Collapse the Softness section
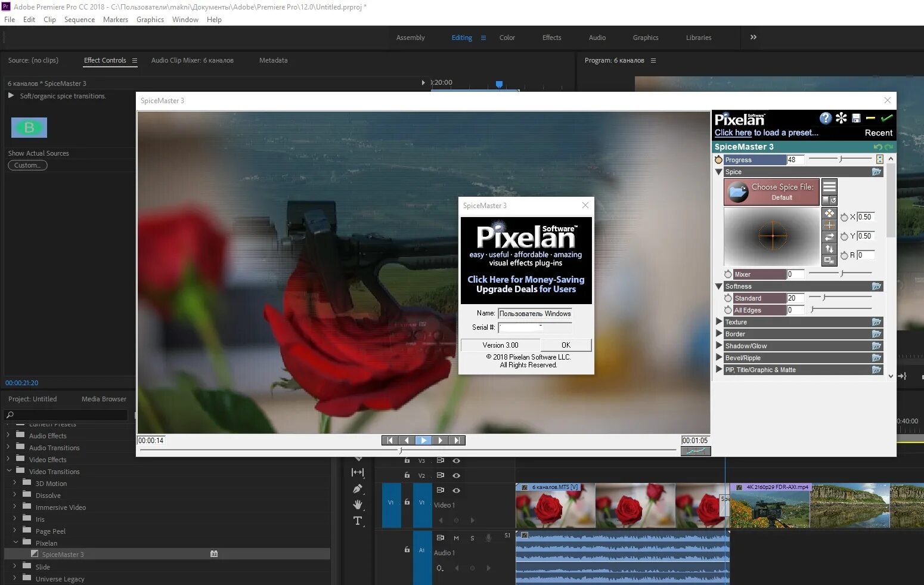 click(719, 286)
